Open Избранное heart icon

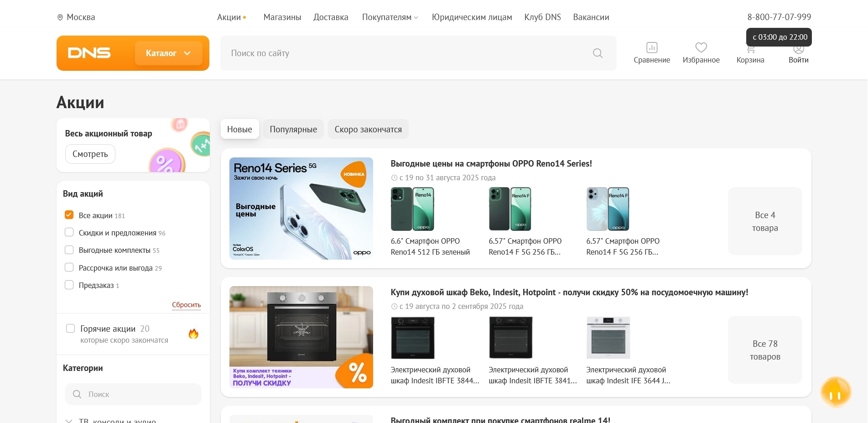click(x=701, y=48)
